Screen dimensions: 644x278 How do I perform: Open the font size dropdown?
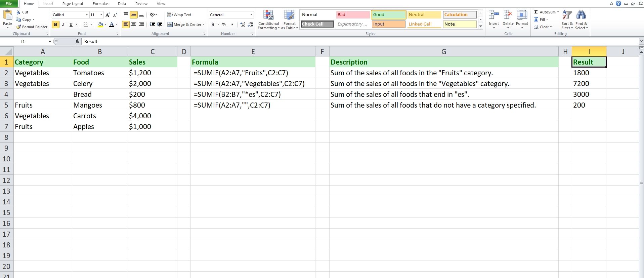pos(101,15)
